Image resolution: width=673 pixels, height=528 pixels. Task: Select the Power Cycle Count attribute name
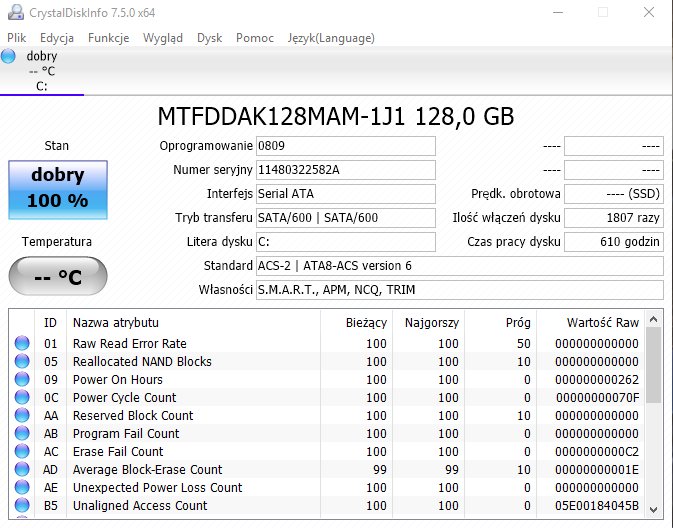pos(124,398)
